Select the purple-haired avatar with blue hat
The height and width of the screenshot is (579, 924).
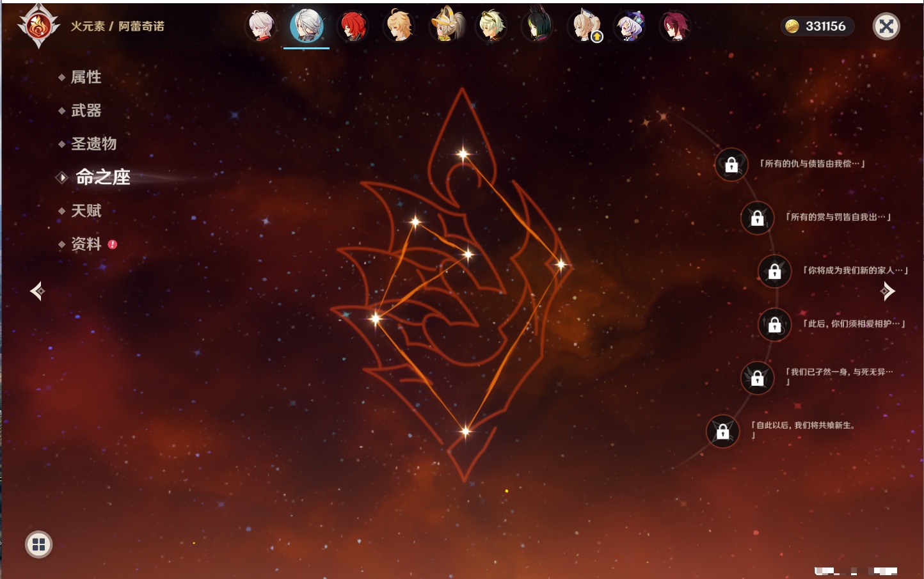[630, 26]
